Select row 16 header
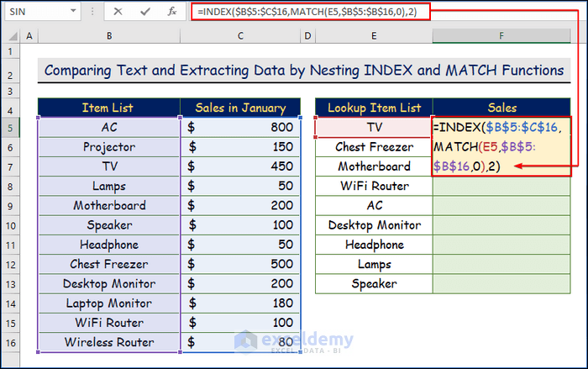 pos(10,343)
